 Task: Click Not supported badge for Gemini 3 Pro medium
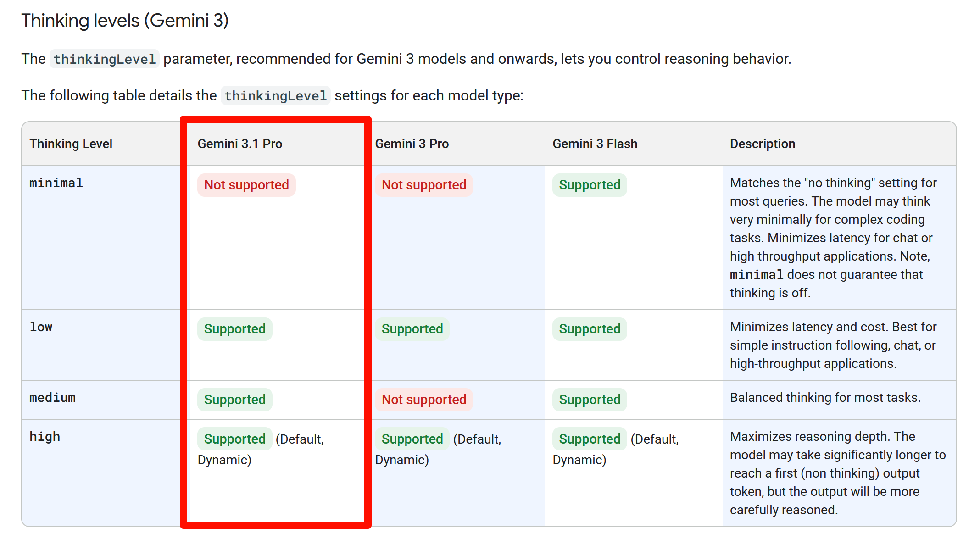(423, 400)
